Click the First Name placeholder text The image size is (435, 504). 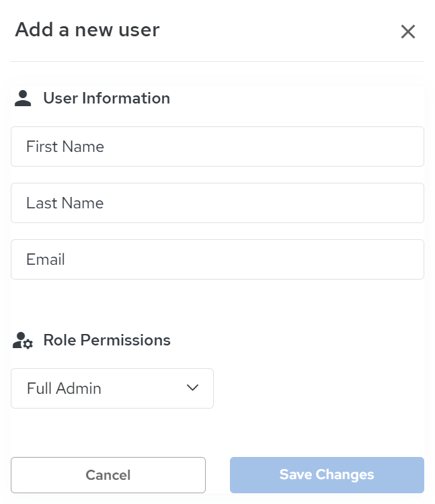(65, 146)
